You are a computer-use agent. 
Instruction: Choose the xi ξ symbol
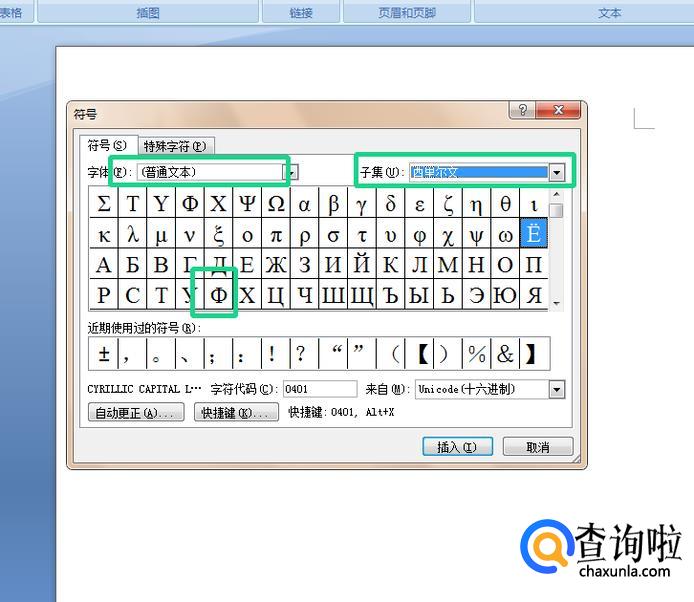(219, 233)
